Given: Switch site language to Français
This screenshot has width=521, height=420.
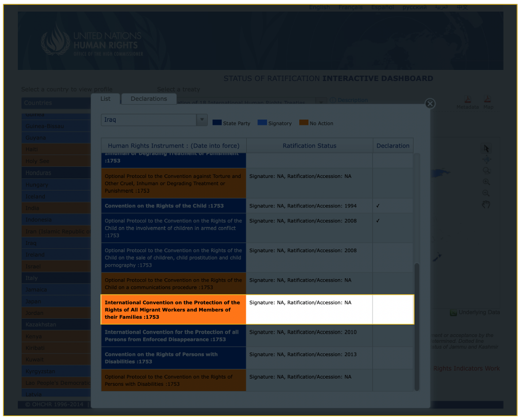Looking at the screenshot, I should coord(350,7).
